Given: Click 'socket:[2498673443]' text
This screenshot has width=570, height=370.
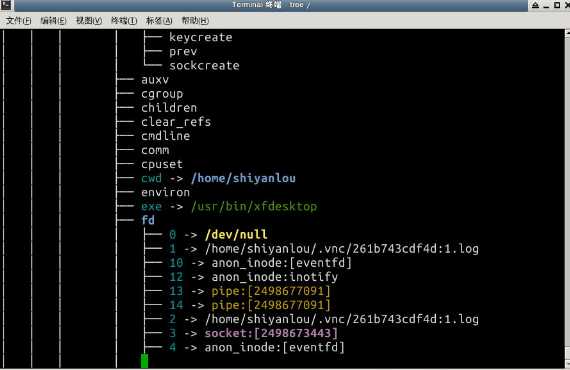Looking at the screenshot, I should pos(271,333).
